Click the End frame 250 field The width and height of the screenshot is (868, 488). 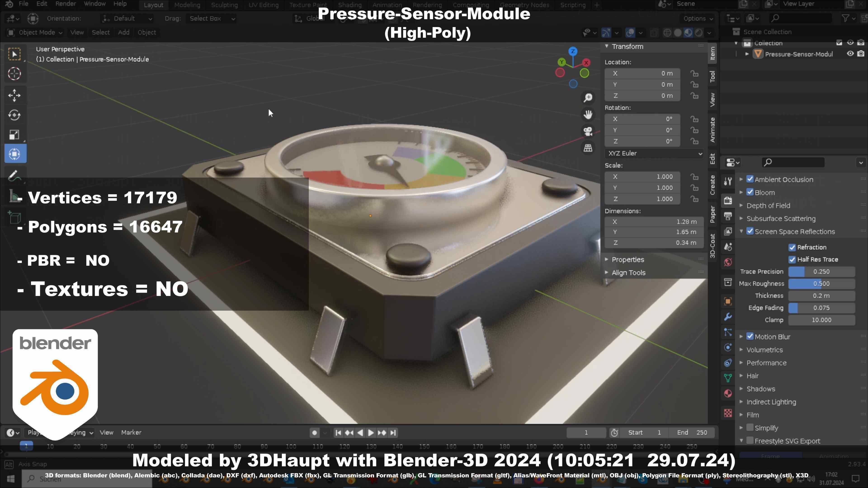[x=692, y=433]
